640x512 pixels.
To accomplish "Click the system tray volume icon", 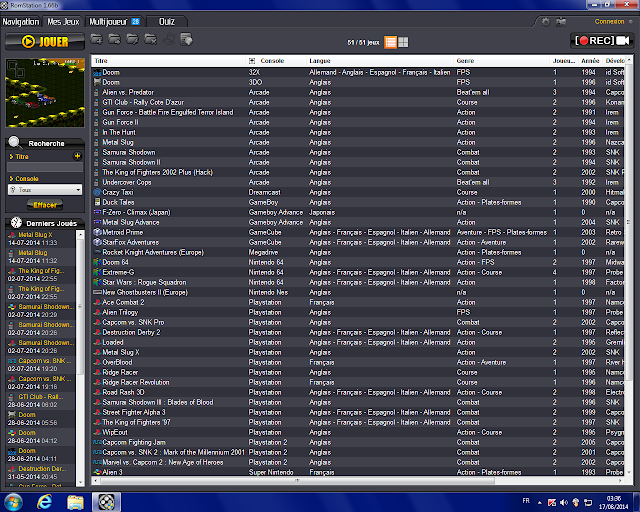I will point(564,502).
